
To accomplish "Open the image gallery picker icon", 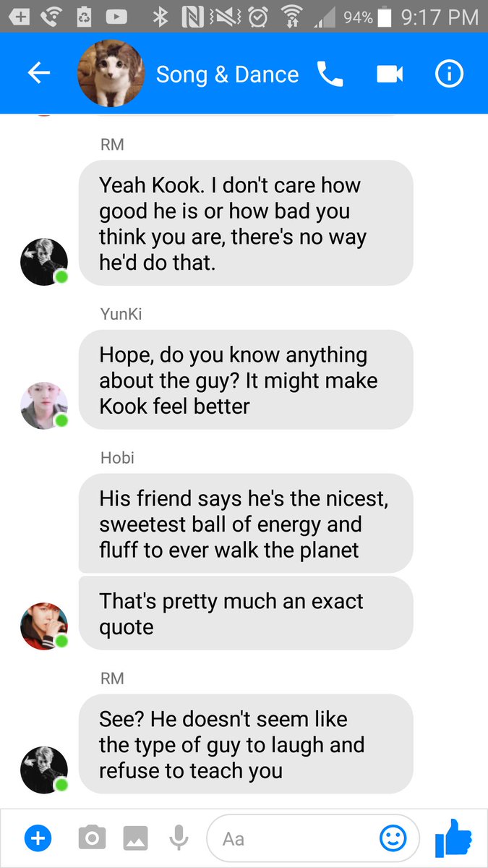I will (x=135, y=838).
